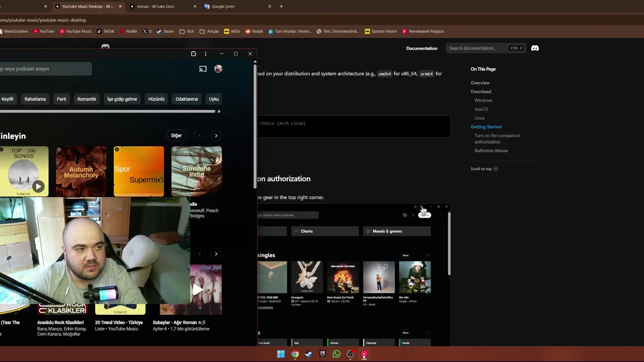Open the Steam bookmark
The image size is (644, 362).
click(x=165, y=31)
